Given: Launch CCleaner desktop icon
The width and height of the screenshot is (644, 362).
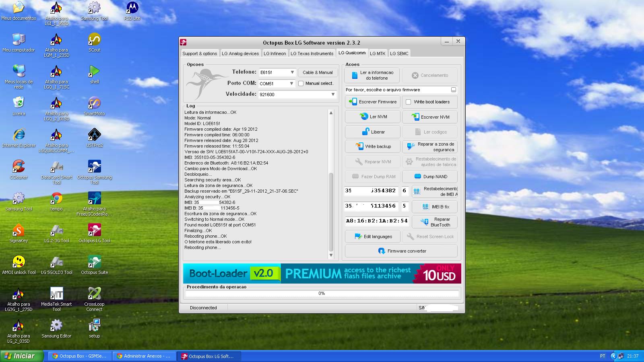Looking at the screenshot, I should click(x=19, y=169).
